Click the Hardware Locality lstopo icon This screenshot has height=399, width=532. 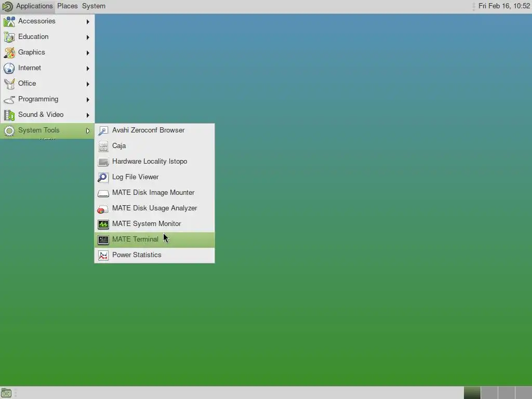pos(103,162)
